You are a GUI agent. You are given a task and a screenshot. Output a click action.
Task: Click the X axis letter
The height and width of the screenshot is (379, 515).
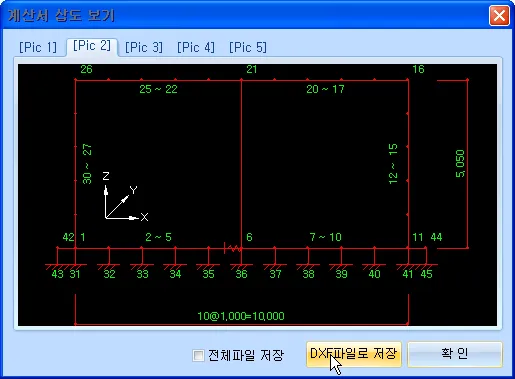144,217
